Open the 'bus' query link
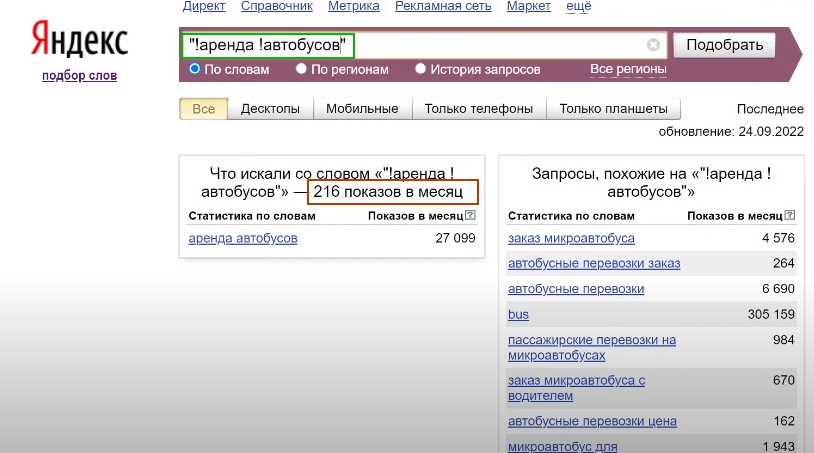This screenshot has width=814, height=453. click(518, 314)
